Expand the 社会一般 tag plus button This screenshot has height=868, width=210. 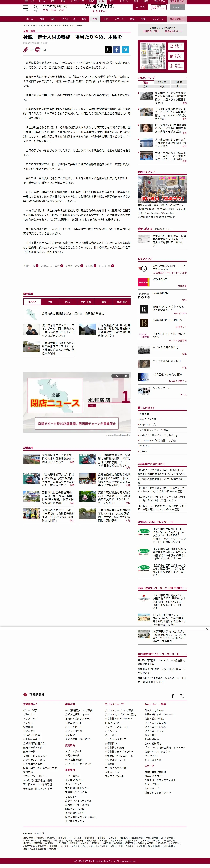pyautogui.click(x=37, y=266)
